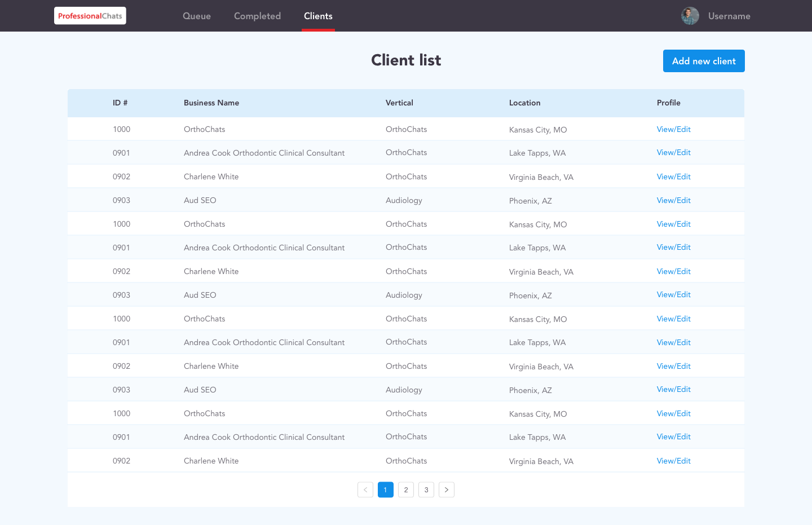Click the ProfessionalChats logo

pos(90,16)
